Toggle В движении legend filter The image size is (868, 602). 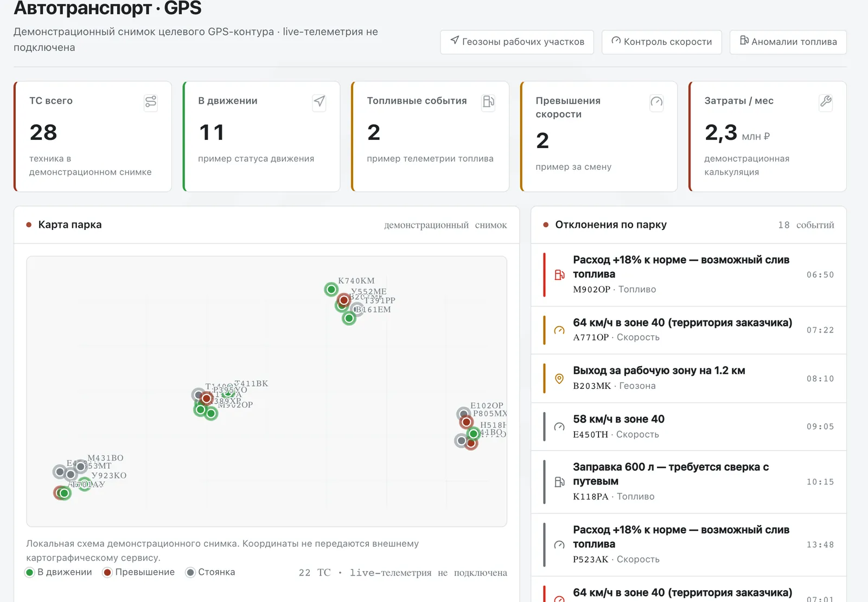click(59, 572)
